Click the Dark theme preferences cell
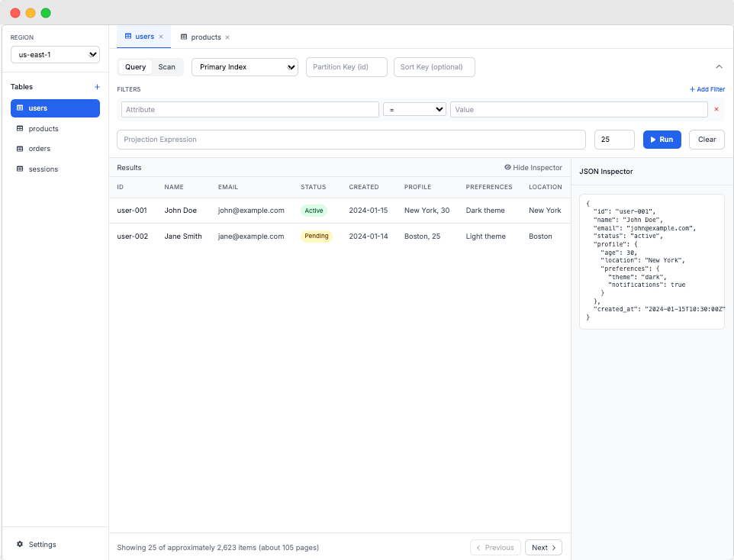Screen dimensions: 734x560 pyautogui.click(x=485, y=211)
